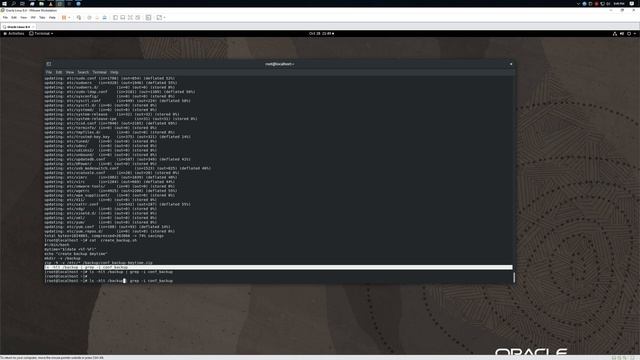Open the VMware View menu
This screenshot has width=640, height=360.
click(x=24, y=18)
